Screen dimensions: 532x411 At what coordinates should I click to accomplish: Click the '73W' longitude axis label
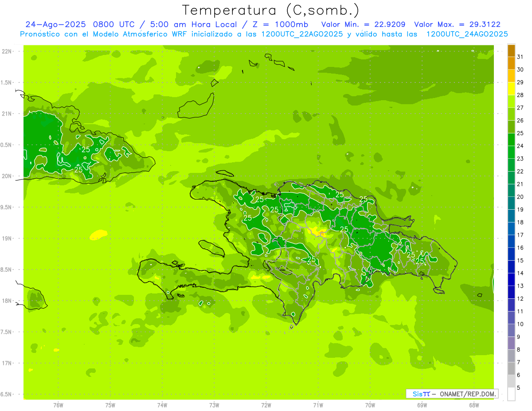click(x=214, y=405)
